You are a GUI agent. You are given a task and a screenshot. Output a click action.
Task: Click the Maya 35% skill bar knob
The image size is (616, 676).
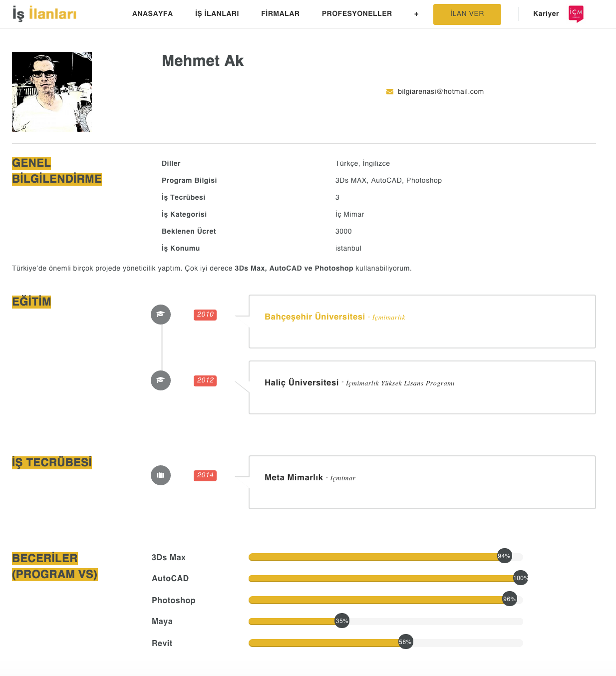pyautogui.click(x=342, y=621)
